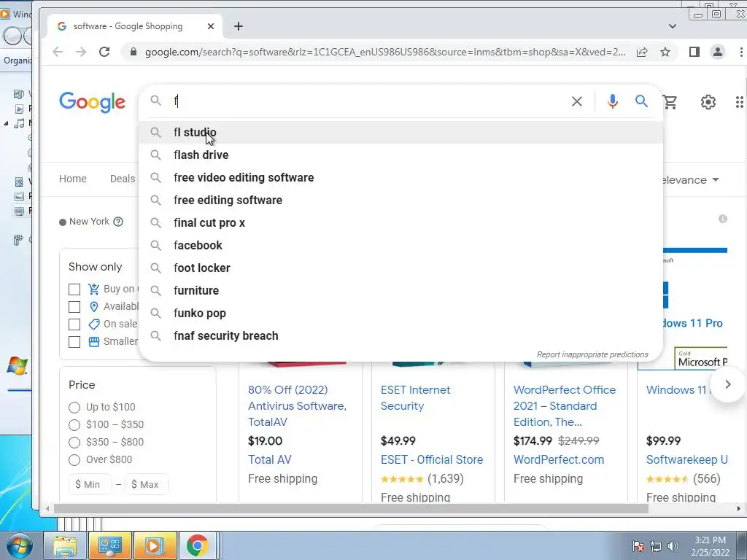Image resolution: width=747 pixels, height=560 pixels.
Task: Go back with the browser back arrow
Action: pyautogui.click(x=58, y=52)
